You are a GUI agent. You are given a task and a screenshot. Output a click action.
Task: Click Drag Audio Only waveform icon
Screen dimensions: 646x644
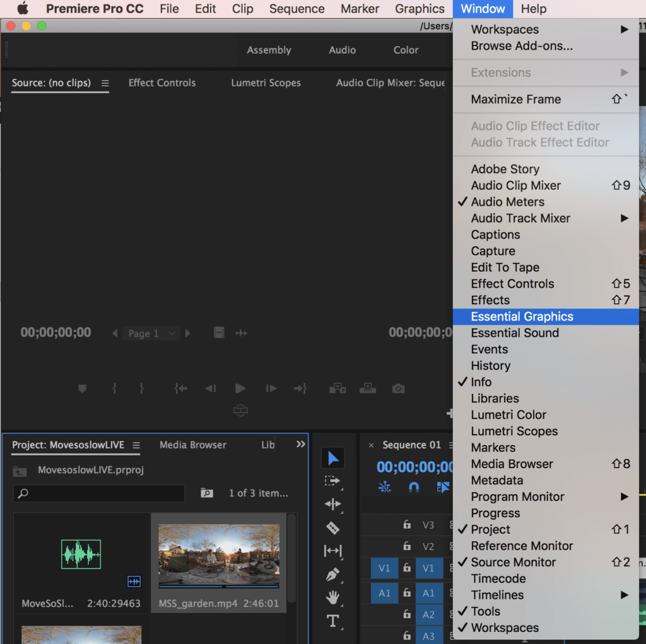pos(241,333)
